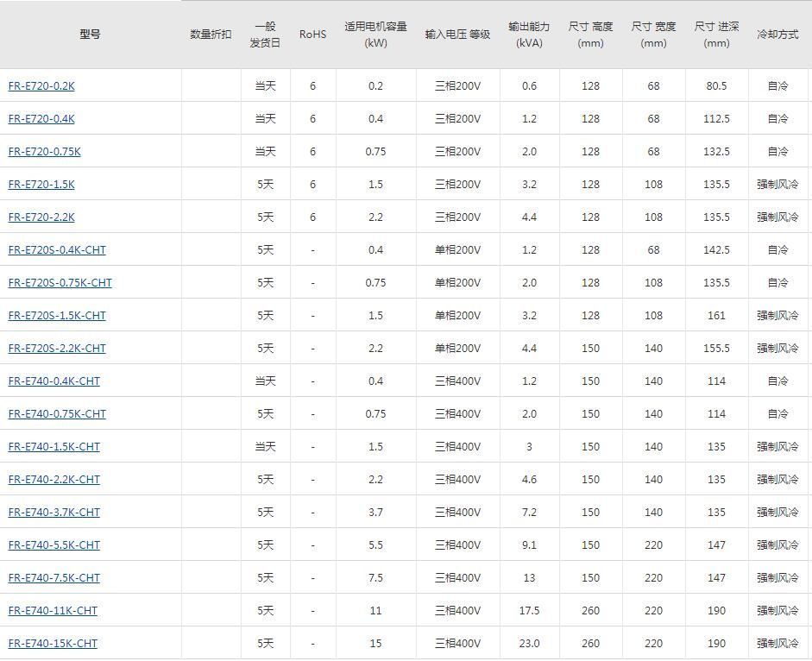Select the 23.0 kVA output cell

point(529,644)
